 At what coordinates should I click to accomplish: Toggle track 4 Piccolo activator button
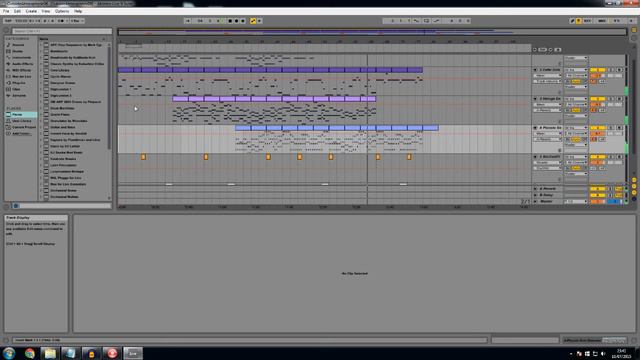point(597,128)
